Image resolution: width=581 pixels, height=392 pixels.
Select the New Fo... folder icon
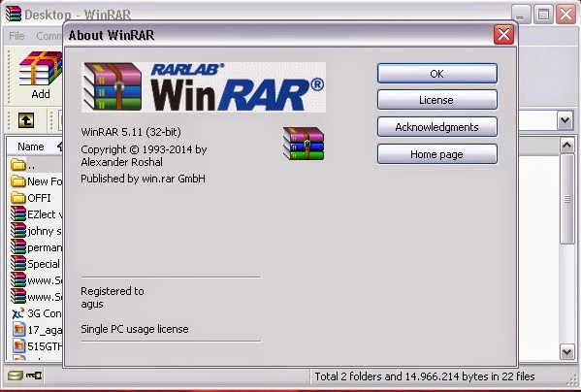click(18, 181)
